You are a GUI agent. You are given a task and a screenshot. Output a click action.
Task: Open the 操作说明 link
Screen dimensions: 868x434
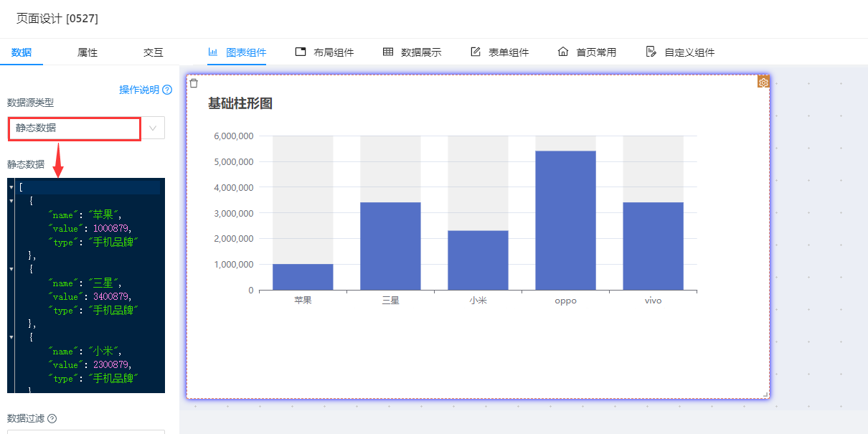click(139, 90)
